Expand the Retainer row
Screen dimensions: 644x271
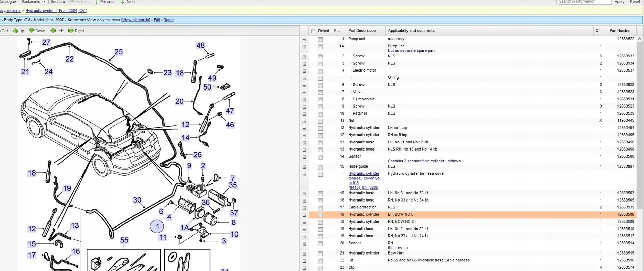(304, 114)
